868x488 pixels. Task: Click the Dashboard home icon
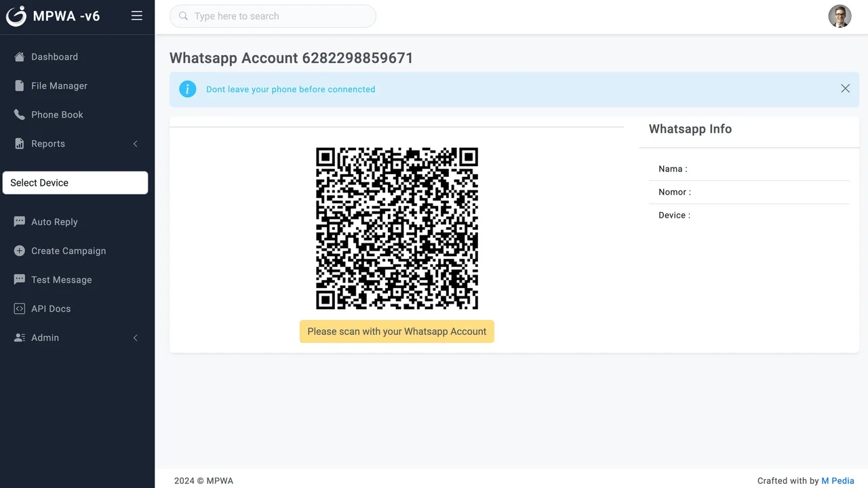(20, 57)
